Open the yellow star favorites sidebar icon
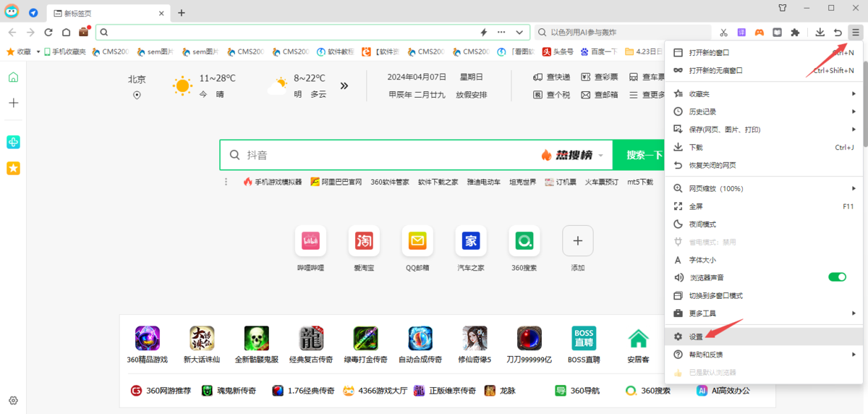 click(x=13, y=168)
